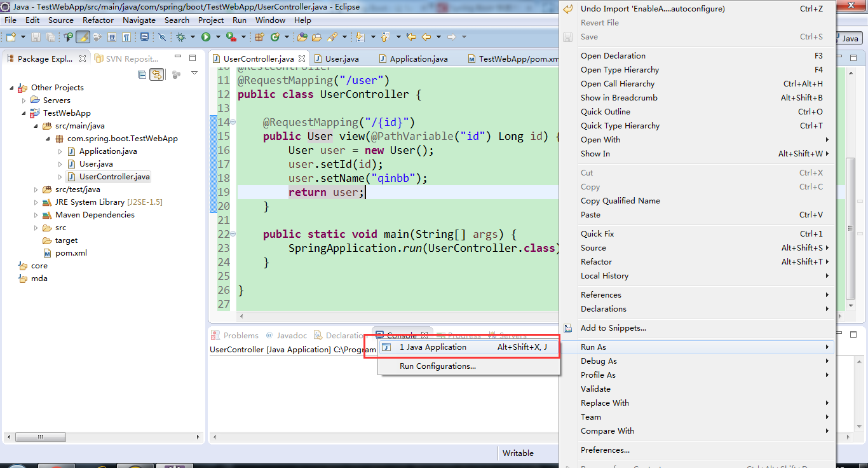The image size is (868, 468).
Task: Click the Run Last Tool external tools icon
Action: (x=231, y=38)
